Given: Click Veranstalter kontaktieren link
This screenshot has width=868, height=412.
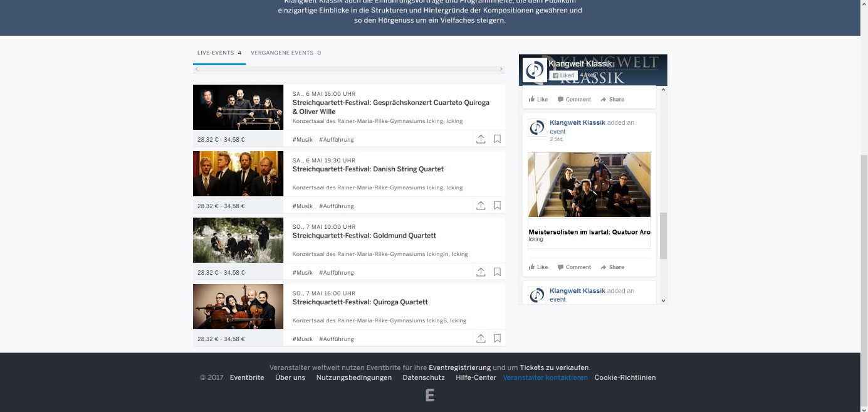Looking at the screenshot, I should click(545, 378).
